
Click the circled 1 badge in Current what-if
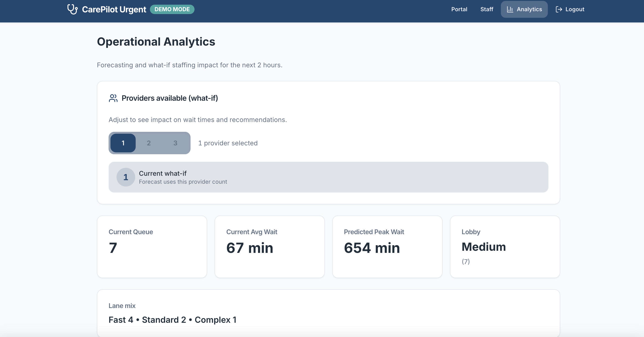(125, 177)
